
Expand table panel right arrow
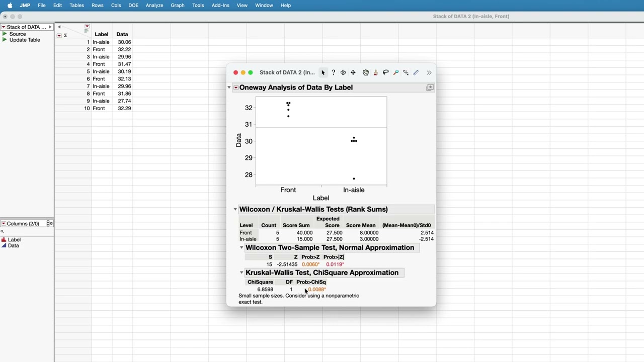pyautogui.click(x=50, y=27)
